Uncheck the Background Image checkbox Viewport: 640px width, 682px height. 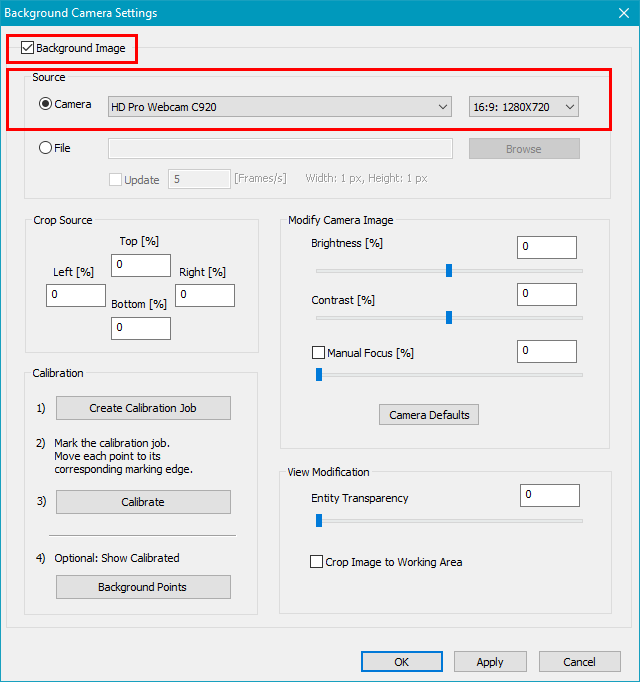click(28, 48)
